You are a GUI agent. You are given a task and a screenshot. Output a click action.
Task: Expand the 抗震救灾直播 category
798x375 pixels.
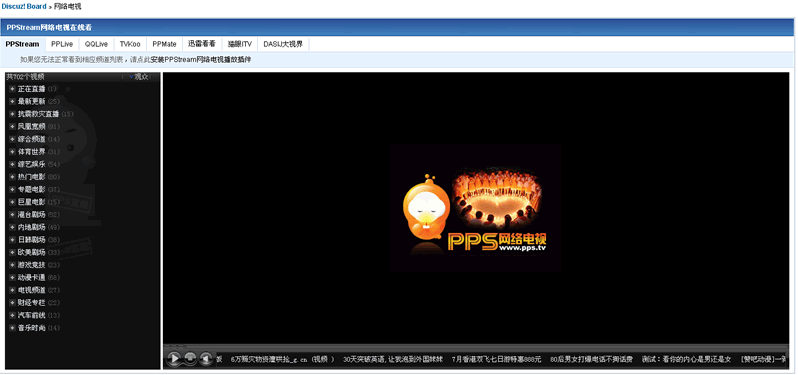click(12, 114)
